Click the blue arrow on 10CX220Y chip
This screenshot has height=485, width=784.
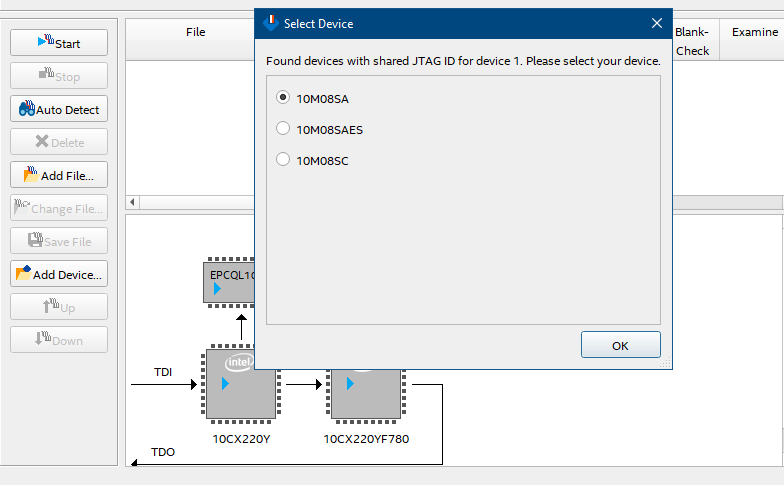click(x=225, y=384)
